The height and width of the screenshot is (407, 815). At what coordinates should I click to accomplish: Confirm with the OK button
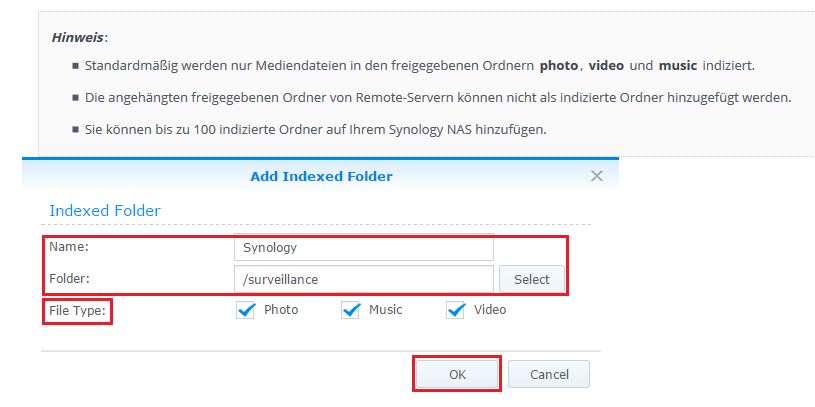pos(457,374)
